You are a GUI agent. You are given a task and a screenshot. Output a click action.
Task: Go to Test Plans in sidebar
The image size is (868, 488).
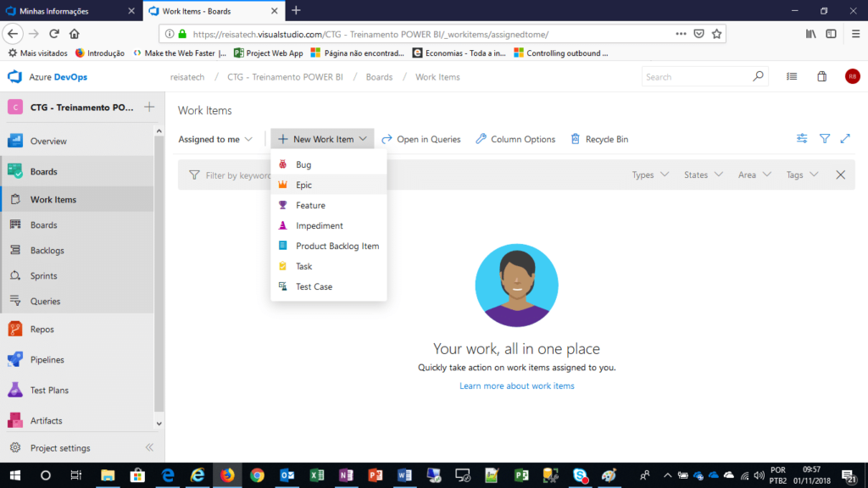[x=49, y=391]
